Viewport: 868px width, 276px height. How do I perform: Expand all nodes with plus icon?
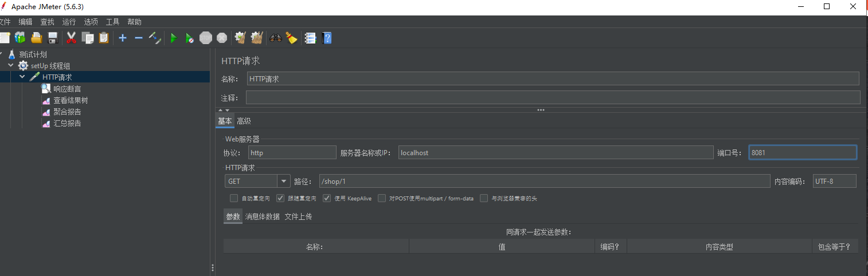(123, 38)
